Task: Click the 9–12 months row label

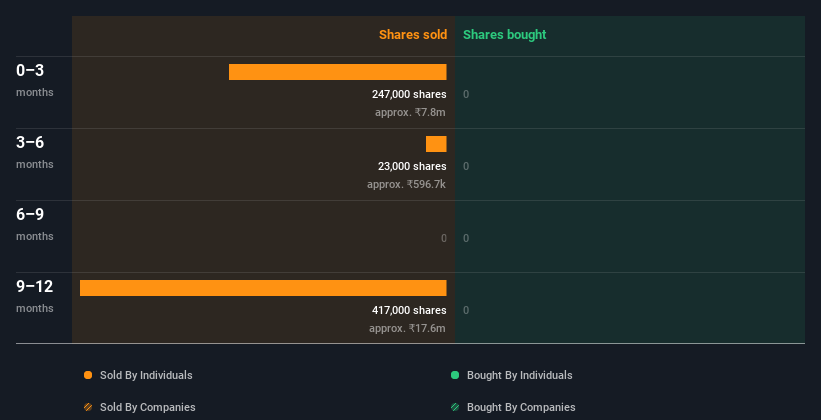Action: (35, 296)
